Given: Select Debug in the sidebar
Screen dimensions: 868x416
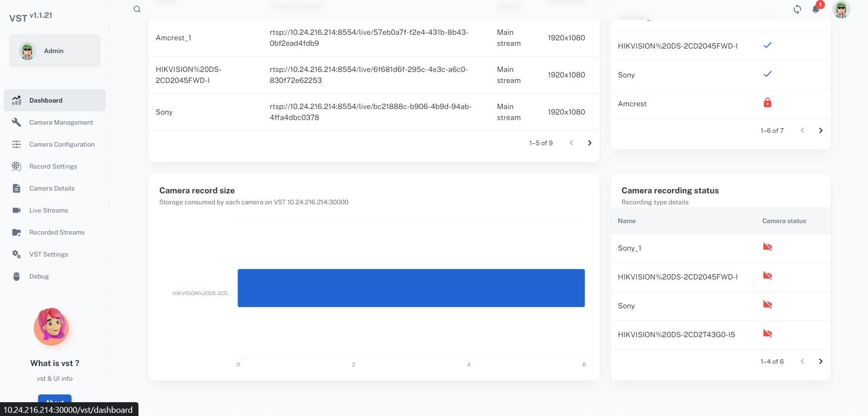Looking at the screenshot, I should pos(39,276).
